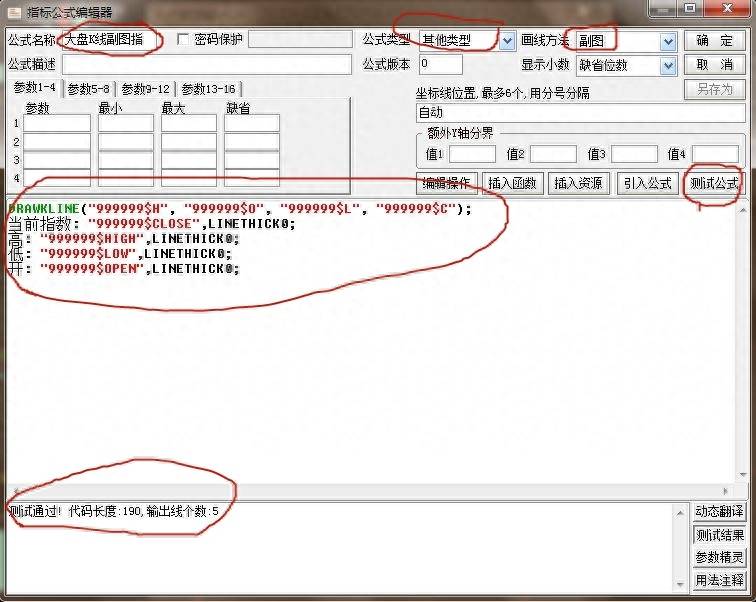
Task: Click code editor horizontal scroll right arrow
Action: (726, 491)
